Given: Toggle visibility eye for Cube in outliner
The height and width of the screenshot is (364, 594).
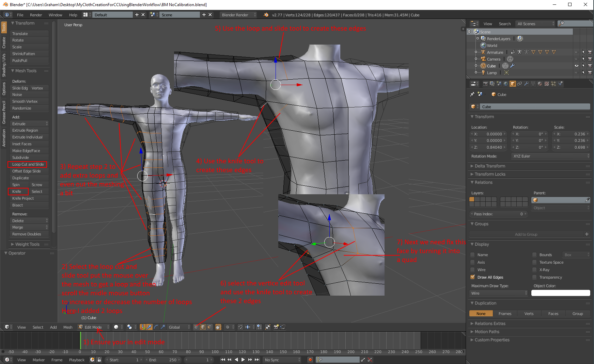Looking at the screenshot, I should [x=576, y=66].
